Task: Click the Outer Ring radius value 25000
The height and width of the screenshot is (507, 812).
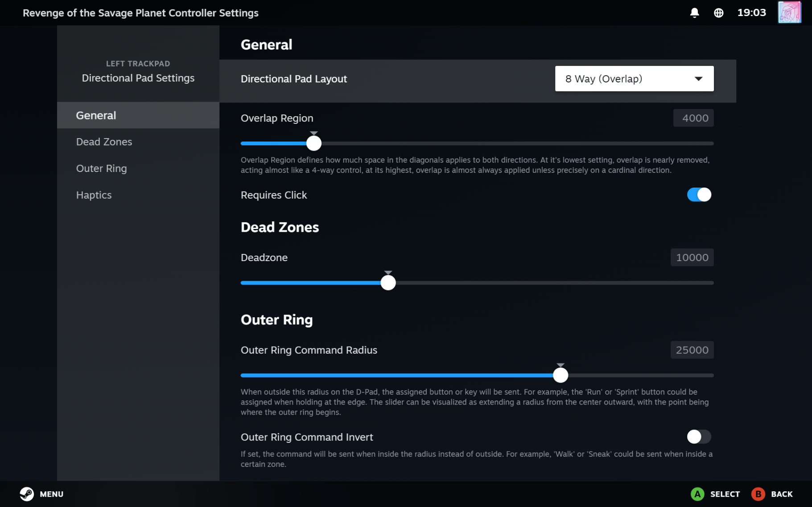Action: 692,350
